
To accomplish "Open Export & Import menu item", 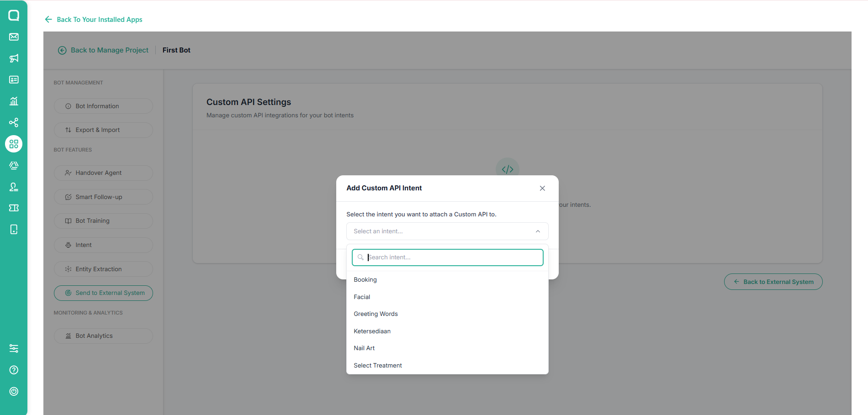I will pyautogui.click(x=103, y=130).
